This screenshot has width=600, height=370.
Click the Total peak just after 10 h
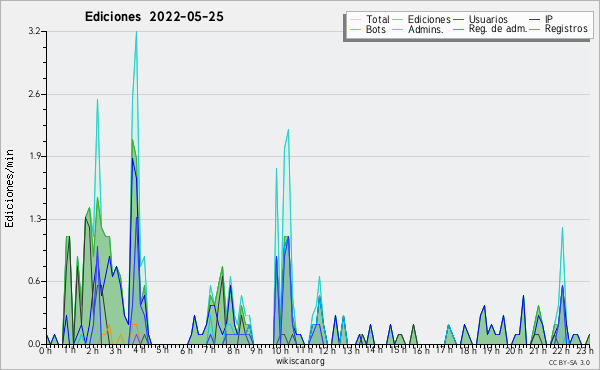(x=288, y=130)
